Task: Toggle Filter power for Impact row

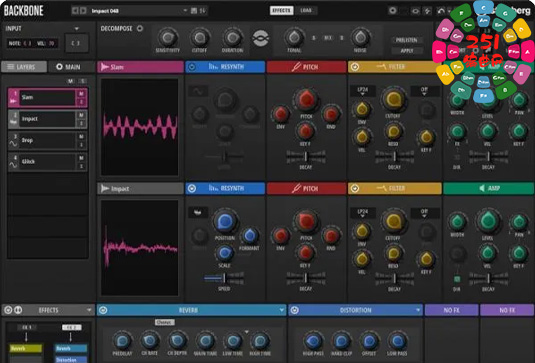Action: pos(355,188)
